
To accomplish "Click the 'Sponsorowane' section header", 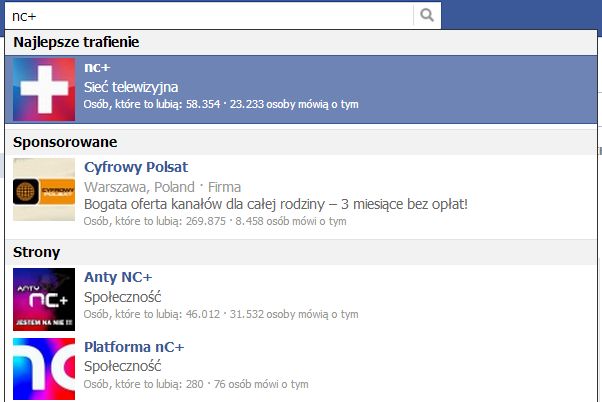I will (x=65, y=142).
